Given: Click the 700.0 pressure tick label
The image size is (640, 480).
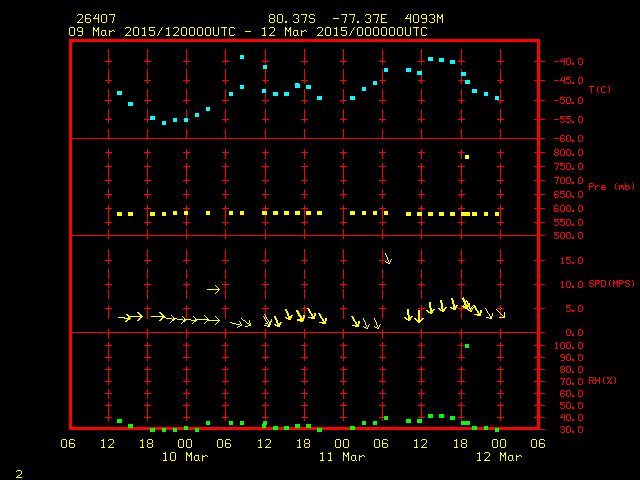Looking at the screenshot, I should [568, 180].
